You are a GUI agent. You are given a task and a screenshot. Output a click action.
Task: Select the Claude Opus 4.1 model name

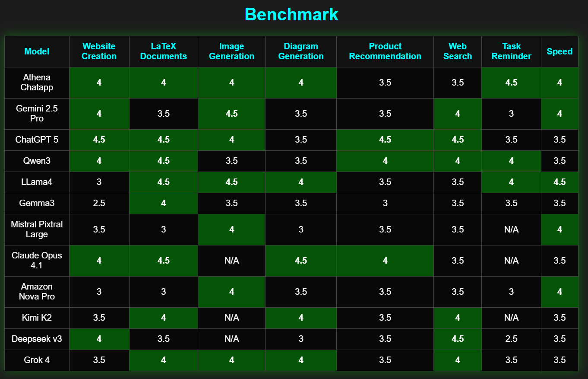pyautogui.click(x=37, y=261)
